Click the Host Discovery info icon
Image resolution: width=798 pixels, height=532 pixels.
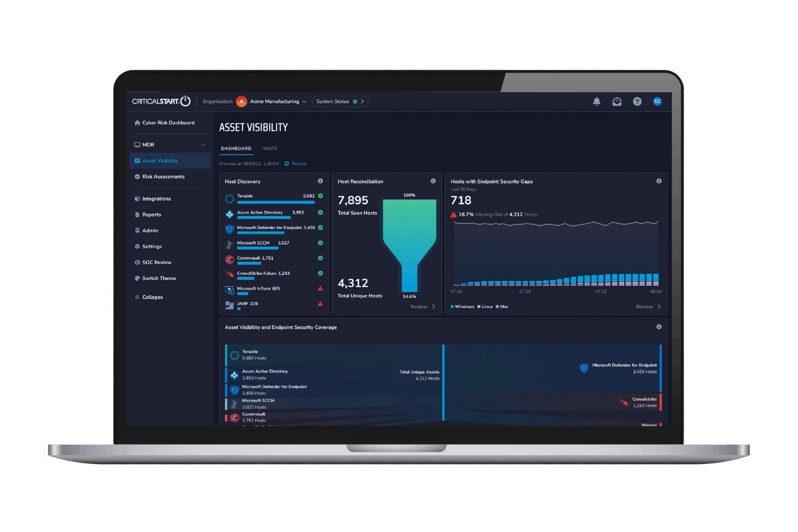point(320,181)
